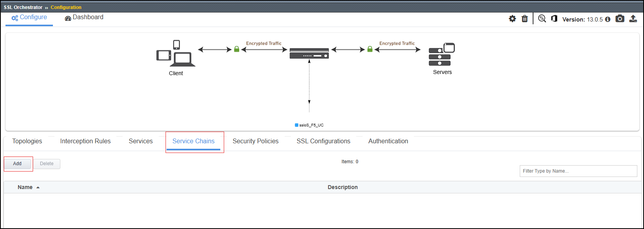Click the magnifier with swap arrows icon
The height and width of the screenshot is (229, 644).
click(x=542, y=19)
